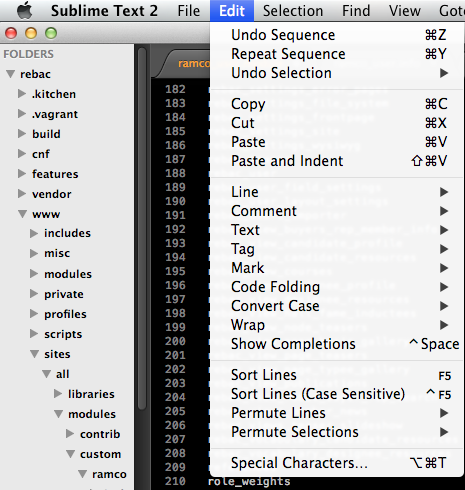The width and height of the screenshot is (465, 490).
Task: Choose Show Completions
Action: click(x=337, y=344)
